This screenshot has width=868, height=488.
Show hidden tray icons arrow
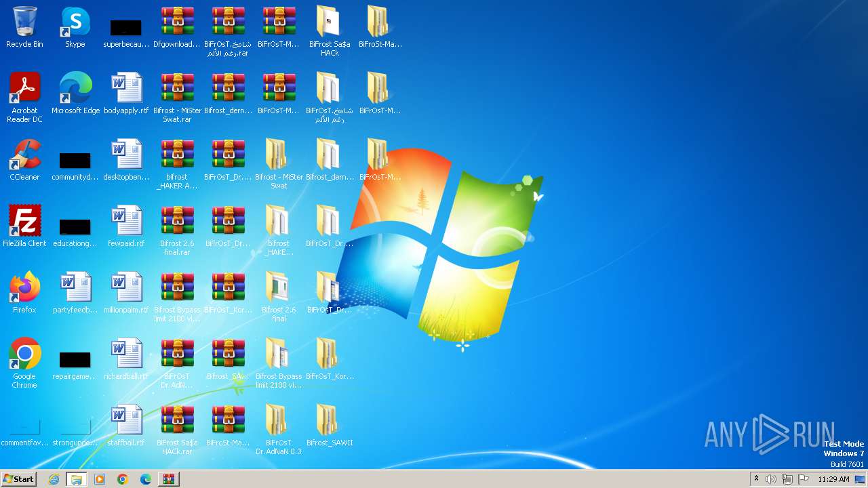pyautogui.click(x=756, y=479)
